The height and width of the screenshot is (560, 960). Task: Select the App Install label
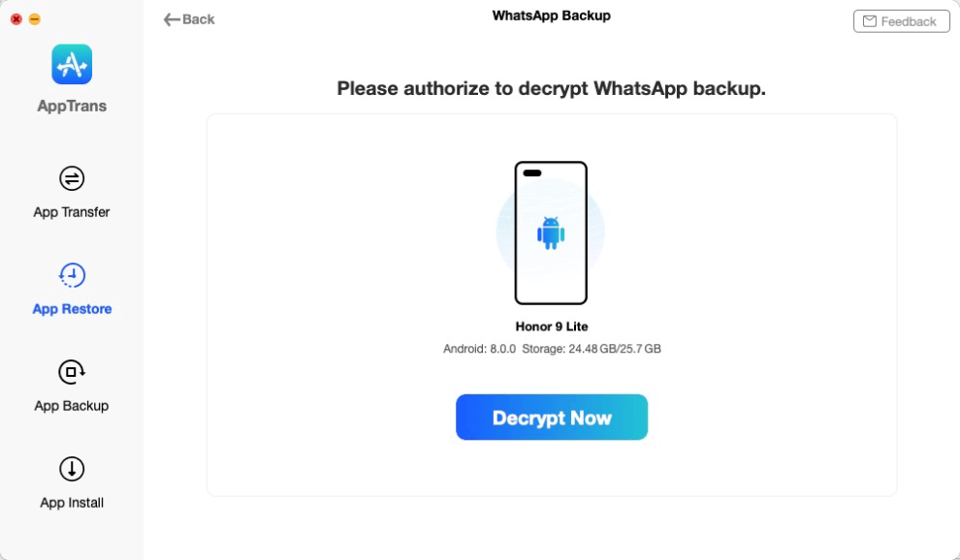click(x=72, y=503)
